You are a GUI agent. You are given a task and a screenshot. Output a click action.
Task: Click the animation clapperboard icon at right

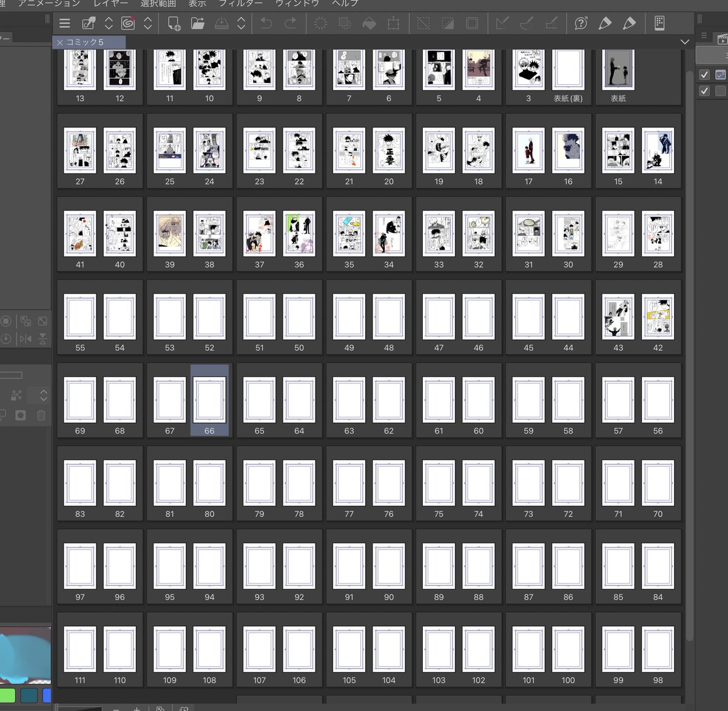point(723,39)
